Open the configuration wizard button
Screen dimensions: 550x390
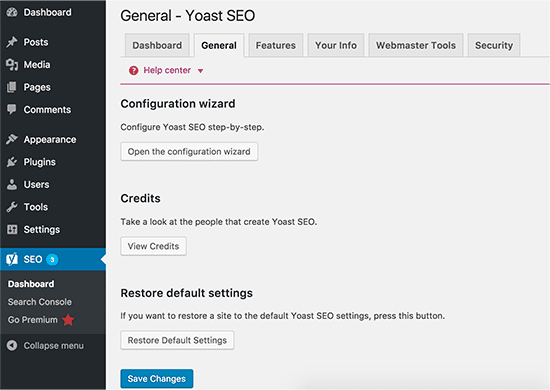(189, 152)
